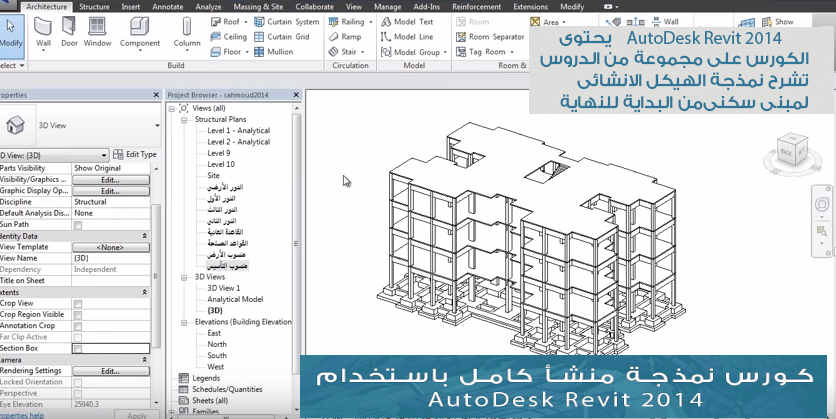Screen dimensions: 836x419
Task: Select the South elevation view
Action: pos(217,356)
